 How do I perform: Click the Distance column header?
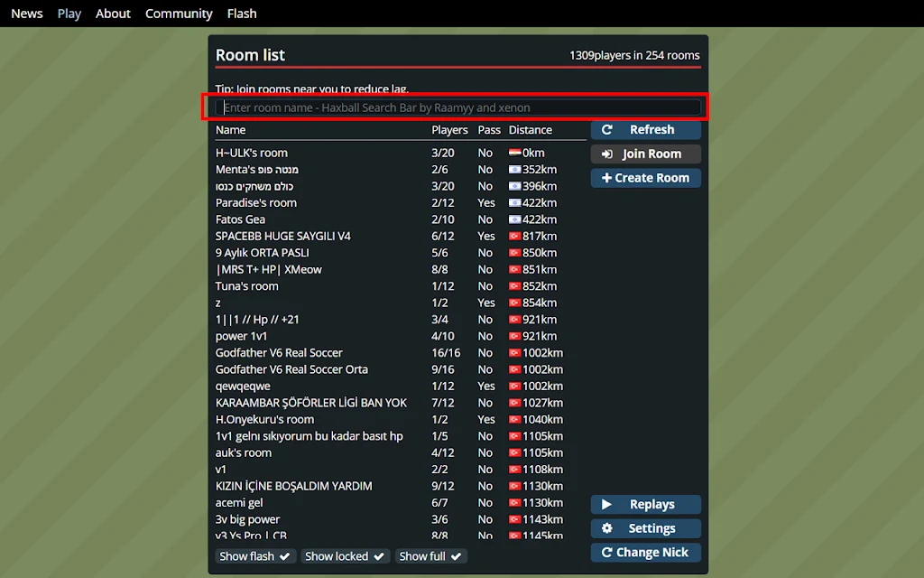(531, 130)
